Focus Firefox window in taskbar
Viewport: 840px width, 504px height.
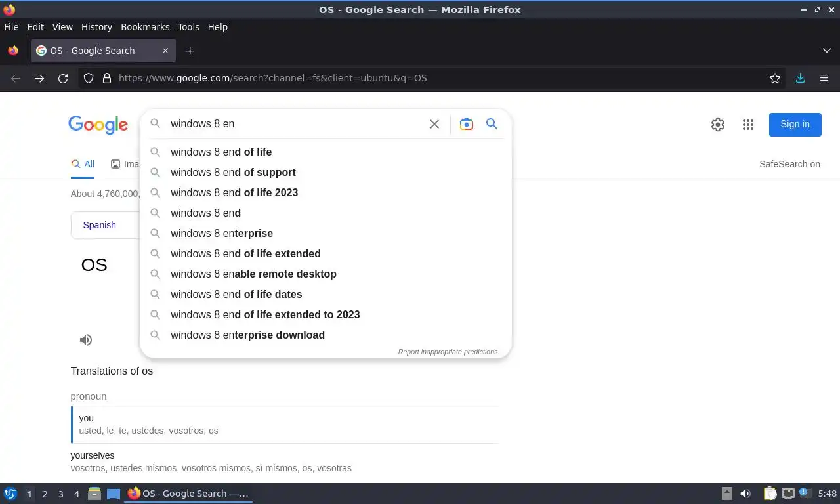pyautogui.click(x=189, y=493)
